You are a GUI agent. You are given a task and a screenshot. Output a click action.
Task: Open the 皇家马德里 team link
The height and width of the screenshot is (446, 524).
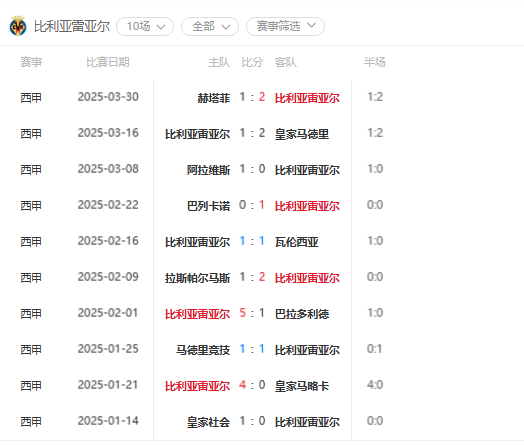click(x=302, y=134)
